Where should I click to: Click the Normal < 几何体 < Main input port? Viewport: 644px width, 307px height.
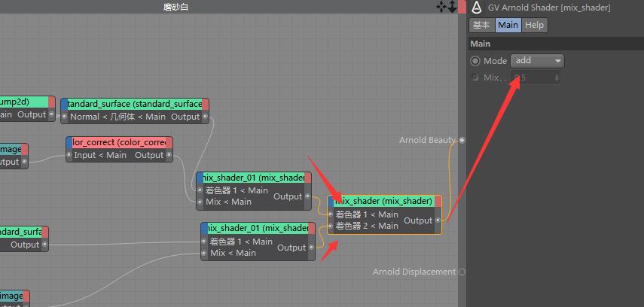[x=65, y=117]
